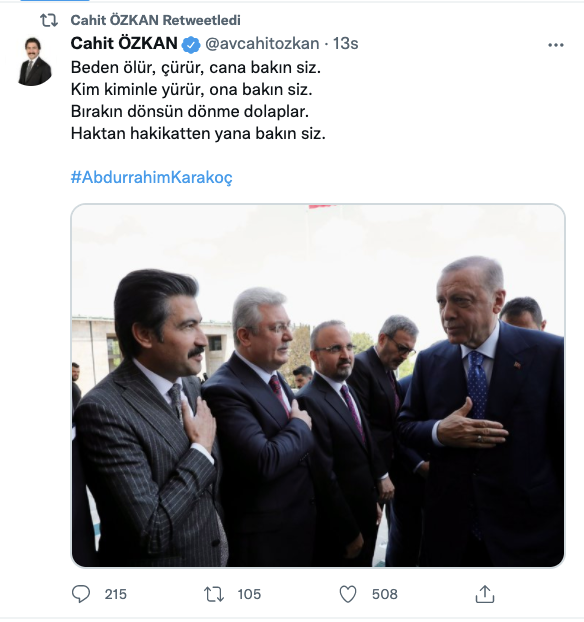584x622 pixels.
Task: Click the 215 replies count
Action: [115, 594]
